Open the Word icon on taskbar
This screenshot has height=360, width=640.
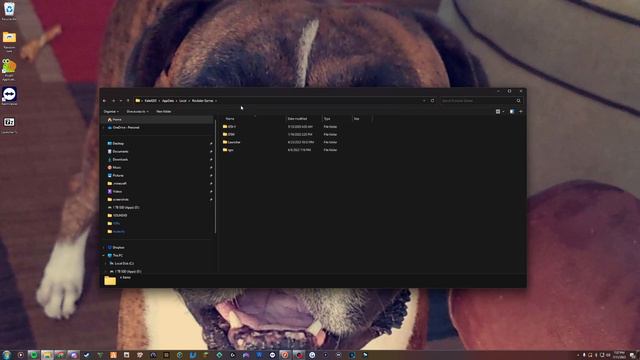pos(259,355)
